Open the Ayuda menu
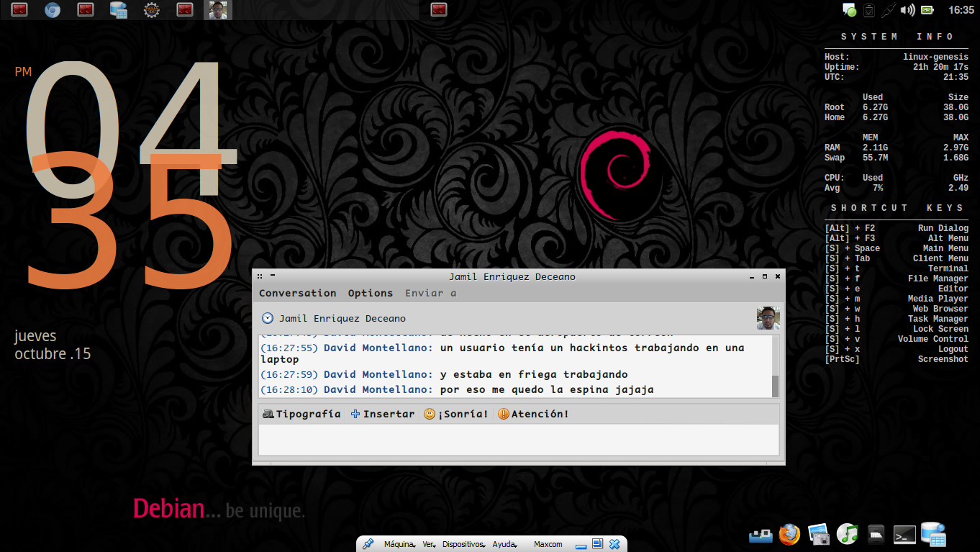 (504, 544)
